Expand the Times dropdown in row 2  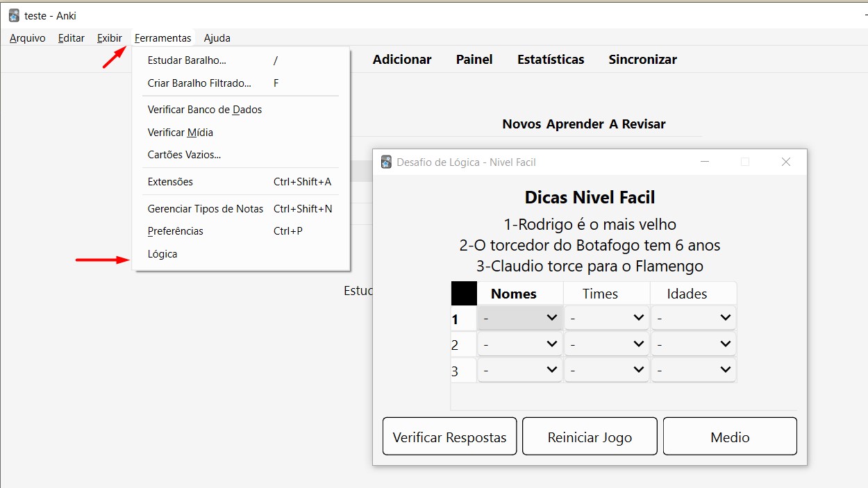606,344
